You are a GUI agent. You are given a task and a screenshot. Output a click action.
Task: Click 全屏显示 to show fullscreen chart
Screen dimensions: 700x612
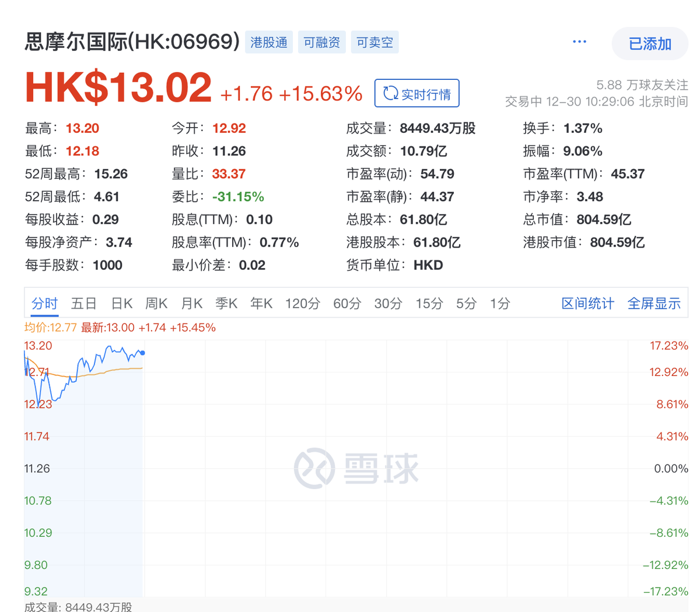tap(654, 304)
